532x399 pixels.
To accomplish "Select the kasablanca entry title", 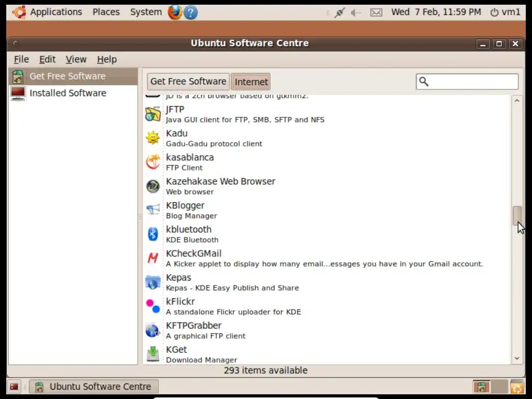I will point(190,157).
